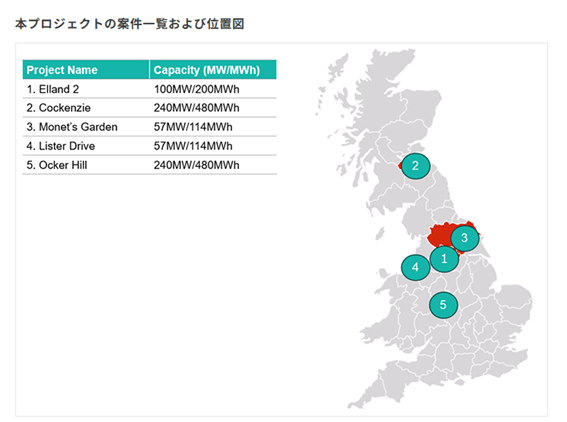Select map marker number 4 for Lister Drive
The image size is (567, 422).
click(x=415, y=268)
